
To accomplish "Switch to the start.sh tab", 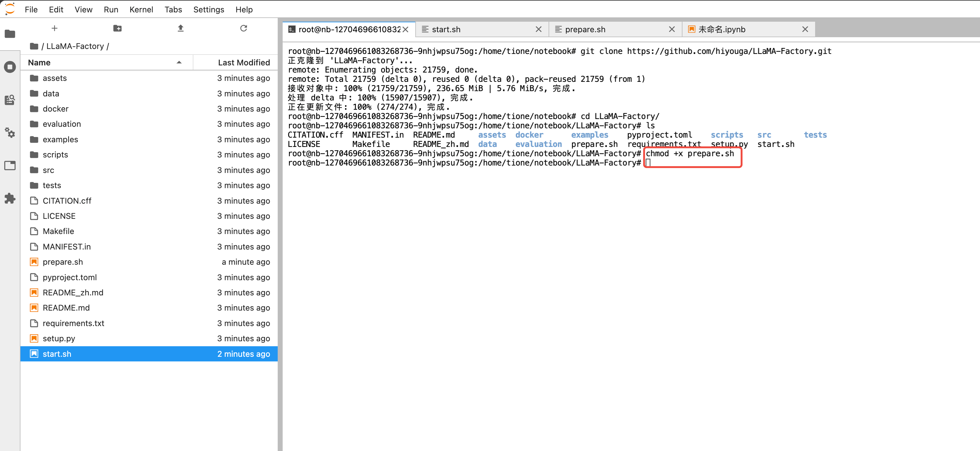I will [482, 29].
